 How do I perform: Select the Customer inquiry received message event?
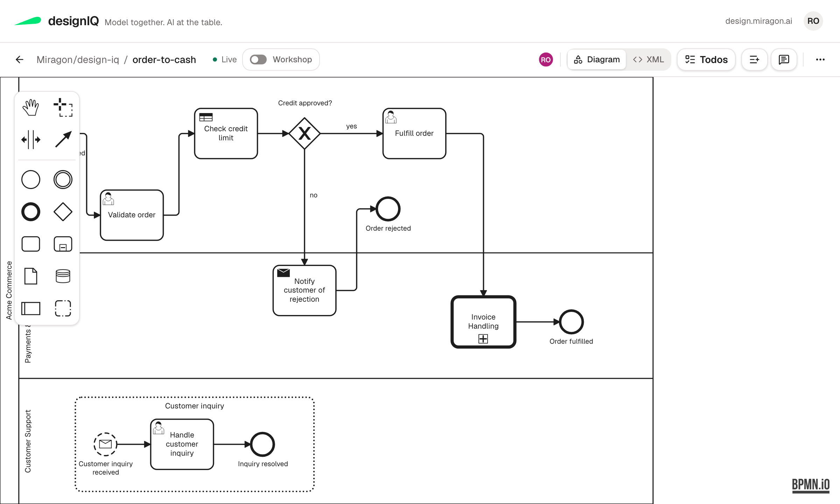coord(105,444)
